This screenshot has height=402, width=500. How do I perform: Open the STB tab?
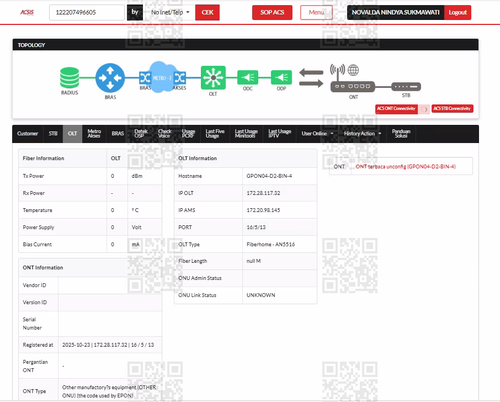pos(53,134)
